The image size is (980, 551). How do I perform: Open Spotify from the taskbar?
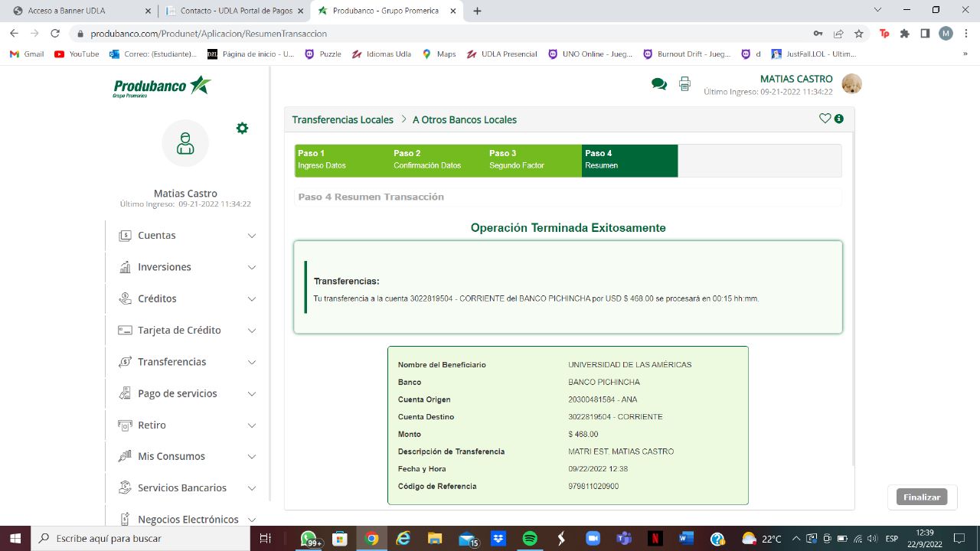[x=529, y=539]
